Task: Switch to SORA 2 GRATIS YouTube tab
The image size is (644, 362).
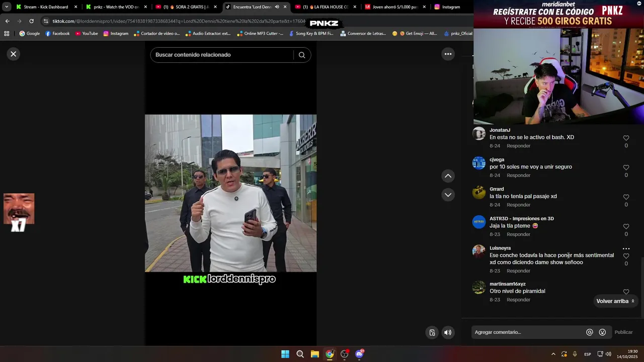Action: coord(186,7)
